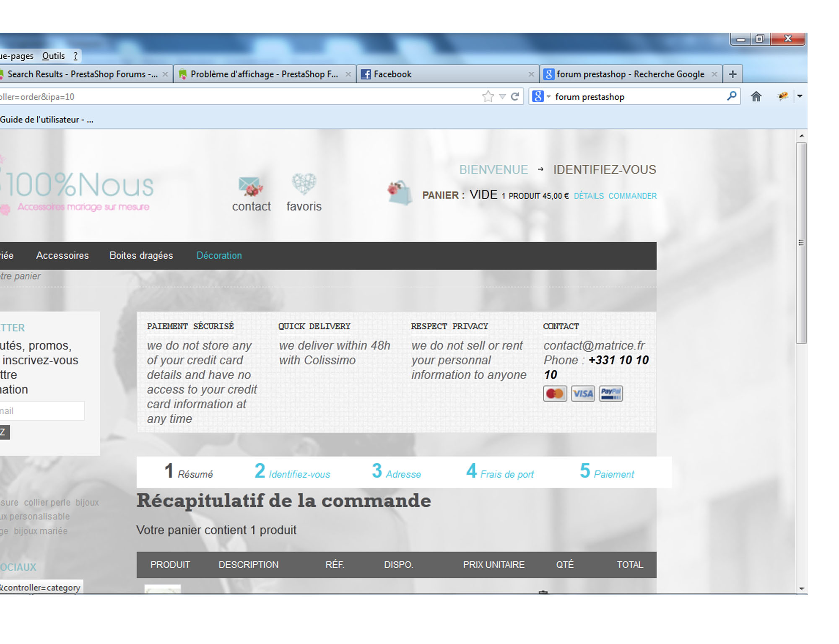Reload the page with refresh icon

click(515, 97)
